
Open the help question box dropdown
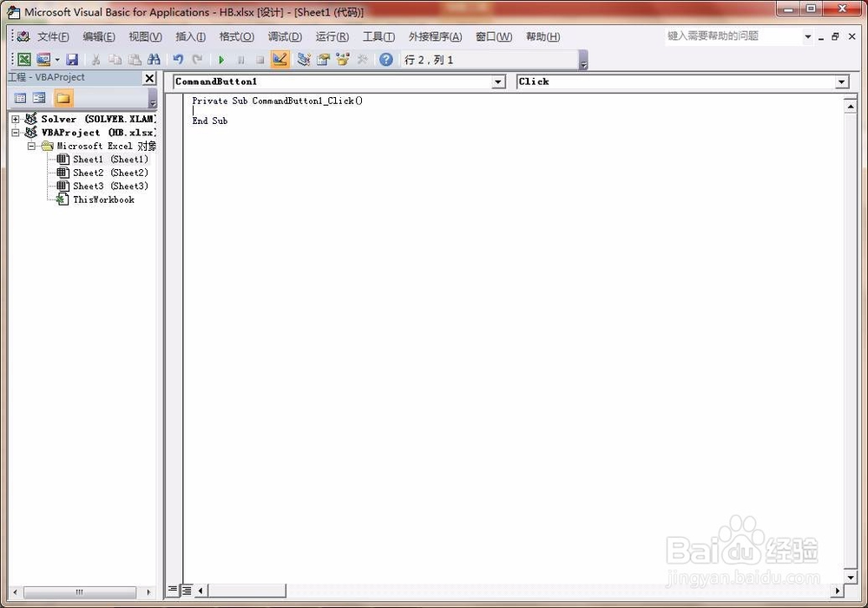(807, 36)
